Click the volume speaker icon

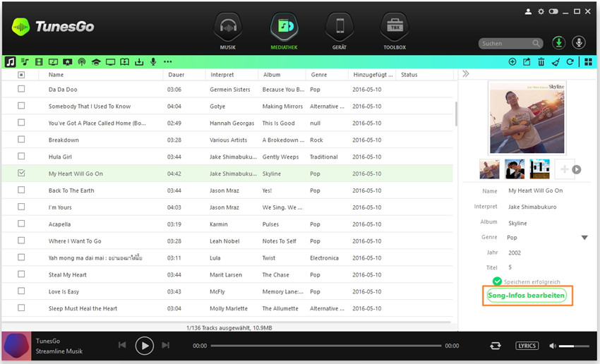pos(553,346)
